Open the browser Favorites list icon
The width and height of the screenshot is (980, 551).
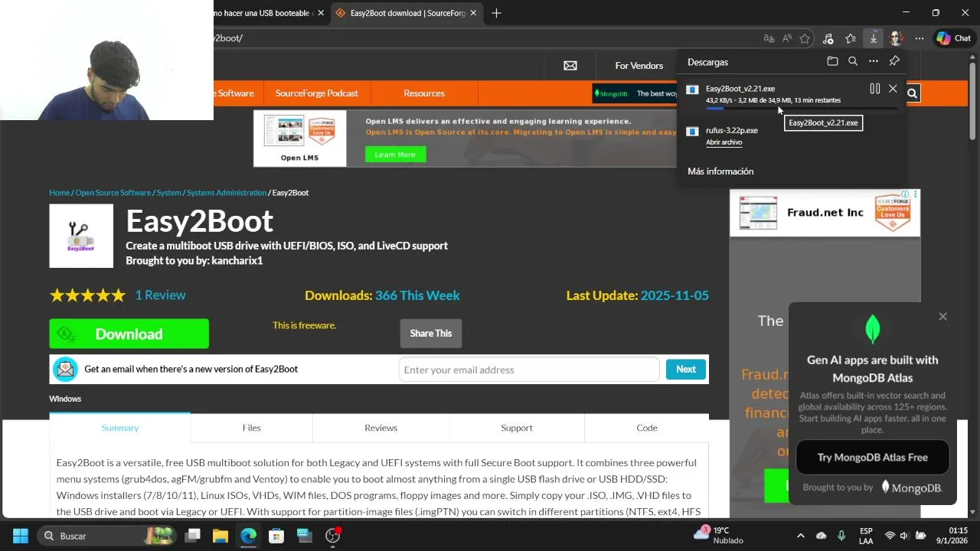point(851,38)
